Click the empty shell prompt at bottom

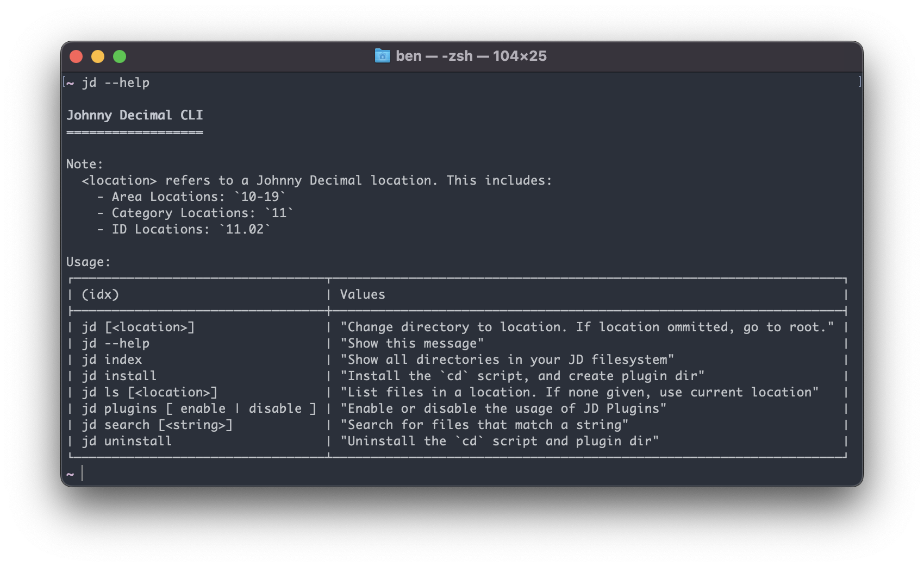[75, 474]
